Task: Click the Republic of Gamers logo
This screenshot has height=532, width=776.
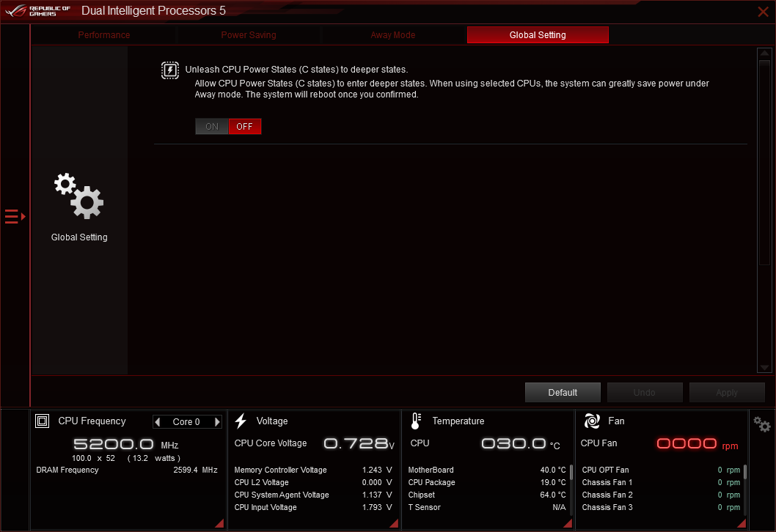Action: [38, 11]
